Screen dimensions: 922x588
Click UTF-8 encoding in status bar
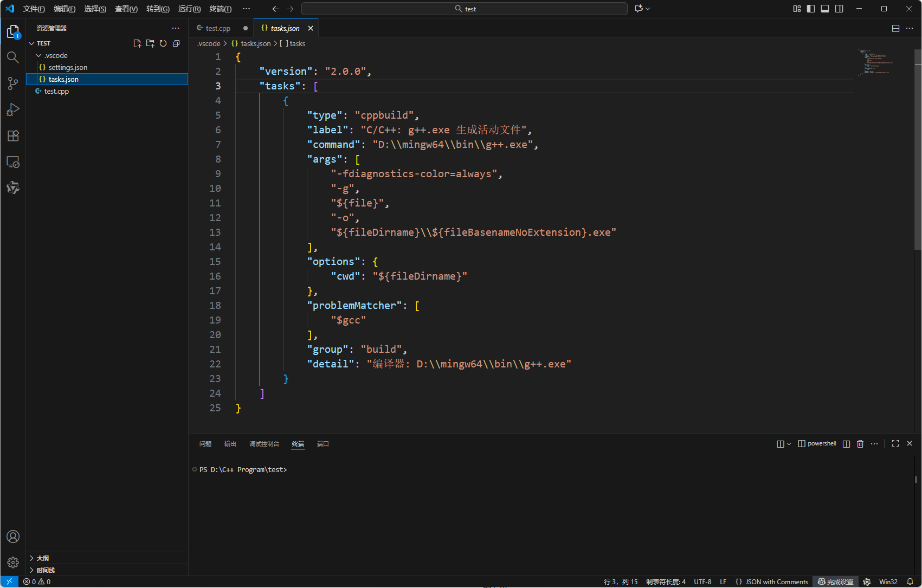(x=702, y=582)
